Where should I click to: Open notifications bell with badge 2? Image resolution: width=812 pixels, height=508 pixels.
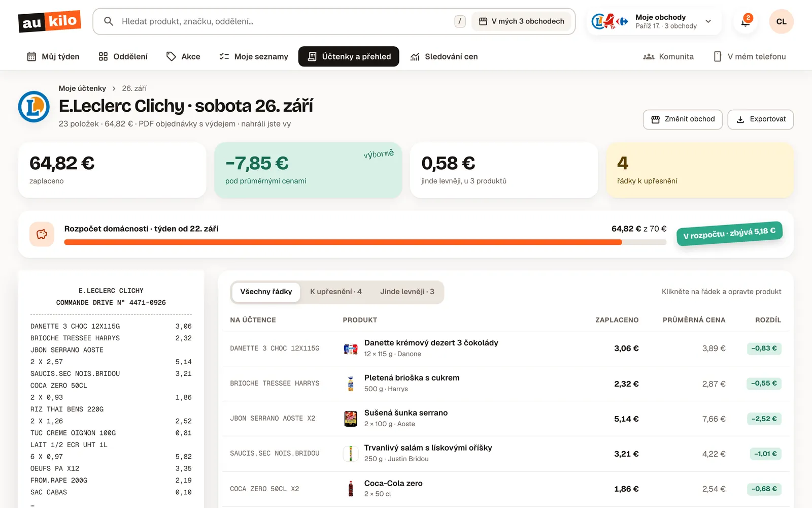[x=746, y=21]
